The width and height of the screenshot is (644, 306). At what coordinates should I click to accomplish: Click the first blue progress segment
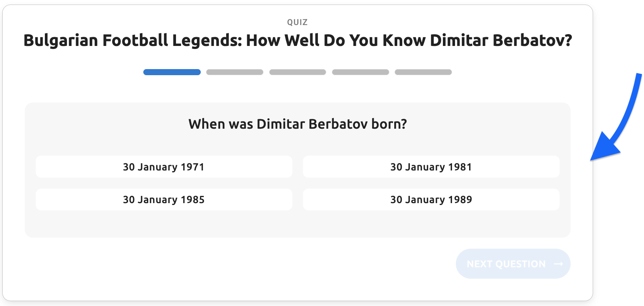[x=172, y=72]
